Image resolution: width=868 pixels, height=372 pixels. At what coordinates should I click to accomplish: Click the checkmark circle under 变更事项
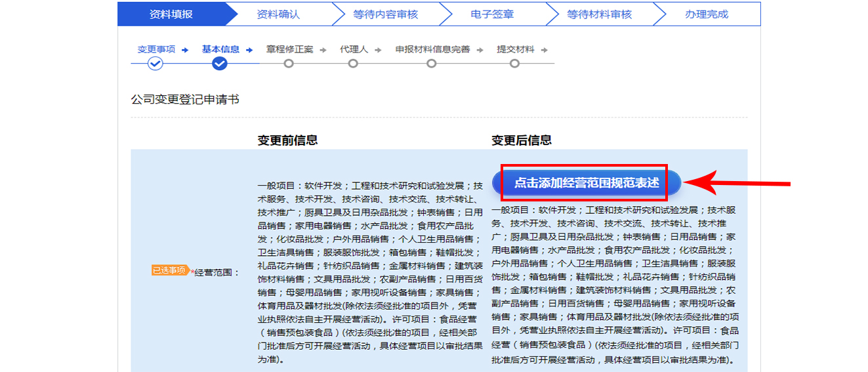click(x=155, y=64)
